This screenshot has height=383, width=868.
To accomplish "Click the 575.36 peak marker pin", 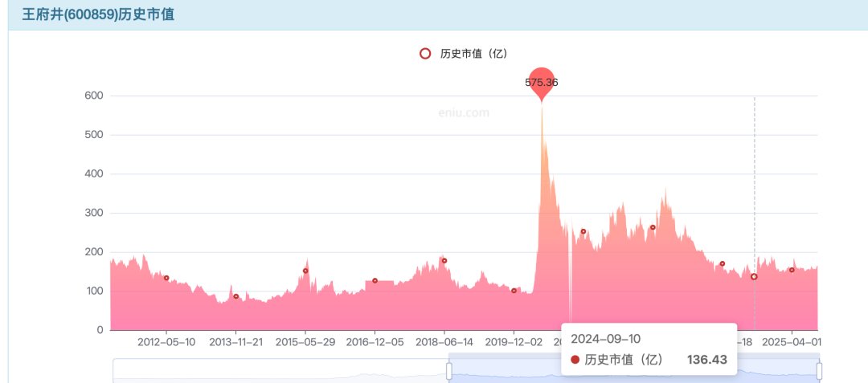I will (542, 84).
